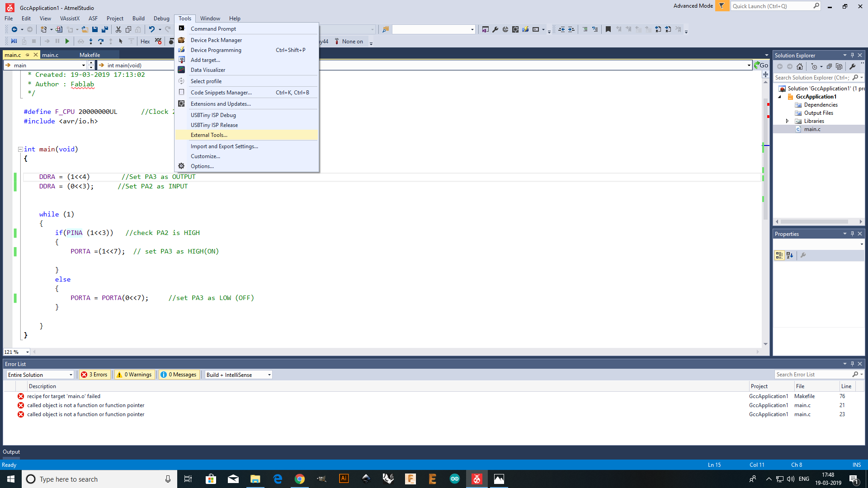Click Solution Explorer Home icon
868x488 pixels.
coord(800,66)
